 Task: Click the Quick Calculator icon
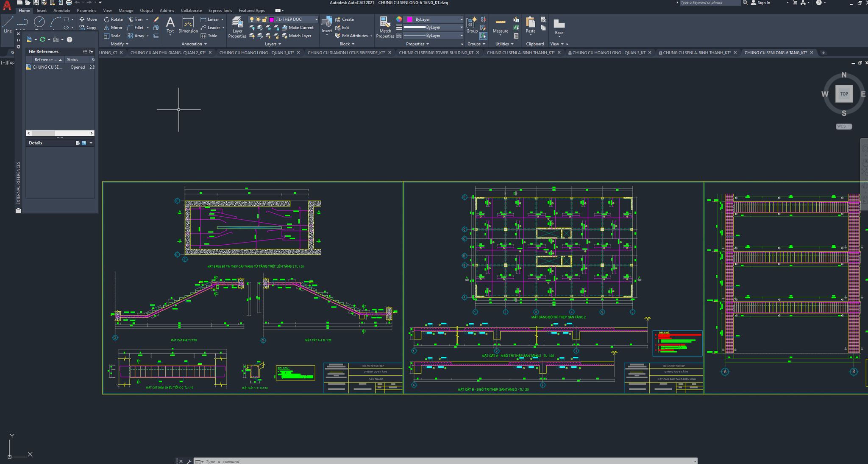516,36
